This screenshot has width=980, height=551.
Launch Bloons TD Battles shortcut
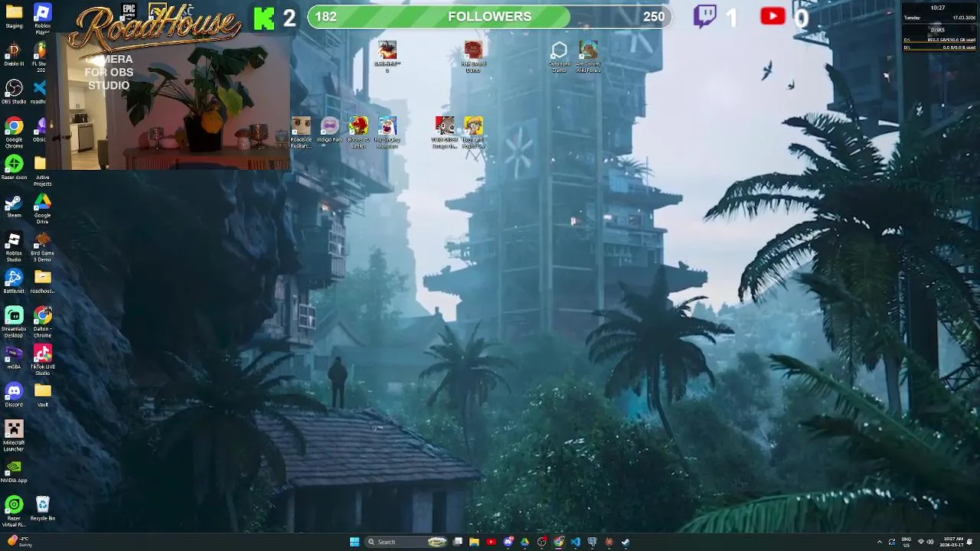click(x=358, y=132)
